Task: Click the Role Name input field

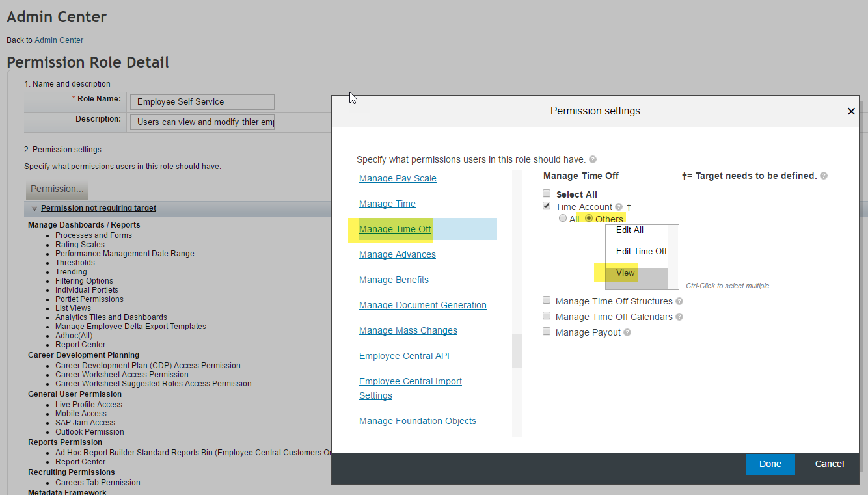Action: tap(202, 102)
